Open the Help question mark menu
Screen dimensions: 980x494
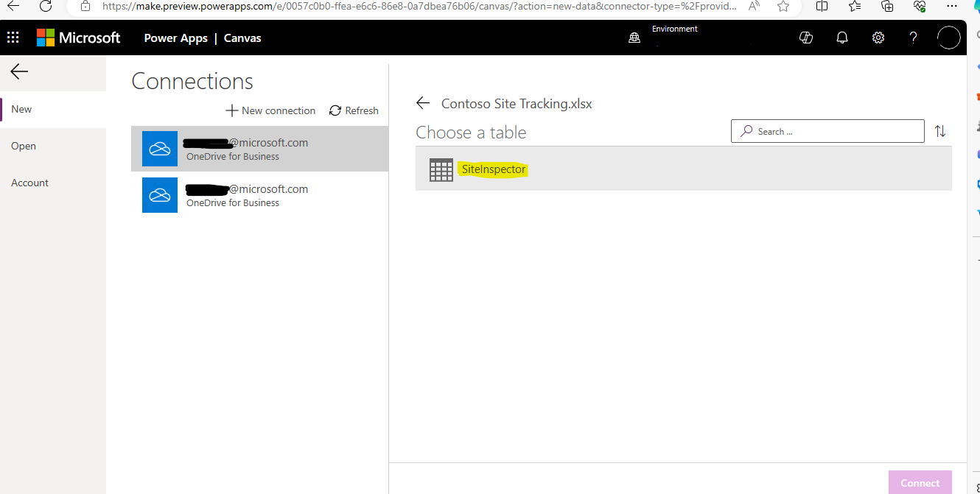coord(913,37)
